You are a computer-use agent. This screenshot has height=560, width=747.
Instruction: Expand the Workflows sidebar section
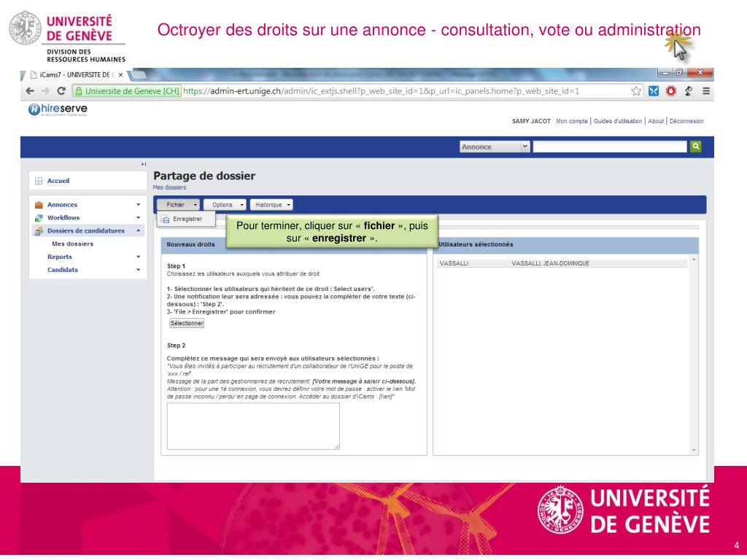(x=138, y=218)
